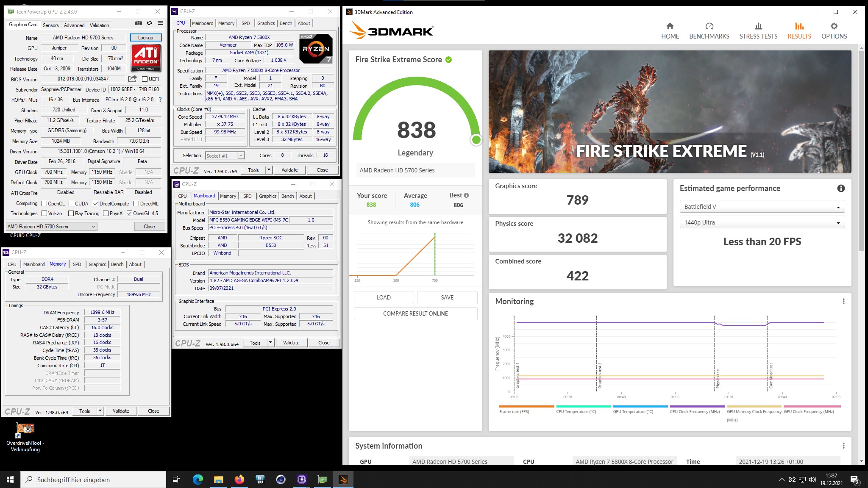
Task: Open the 1440p Ultra resolution dropdown
Action: click(x=762, y=222)
